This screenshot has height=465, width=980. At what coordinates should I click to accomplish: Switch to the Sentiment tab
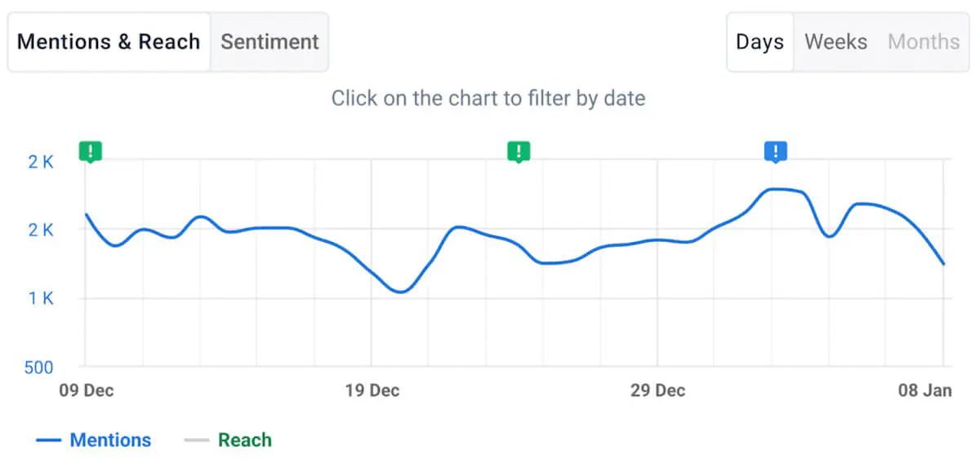[x=269, y=42]
